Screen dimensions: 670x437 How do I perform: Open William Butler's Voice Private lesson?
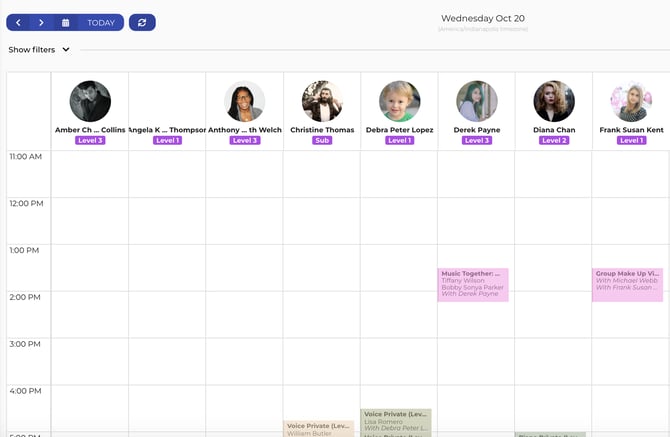click(319, 429)
